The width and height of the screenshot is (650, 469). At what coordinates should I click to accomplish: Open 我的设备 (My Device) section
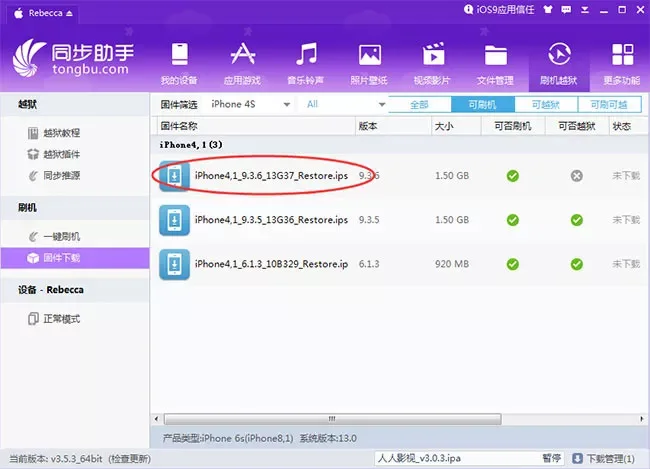179,63
